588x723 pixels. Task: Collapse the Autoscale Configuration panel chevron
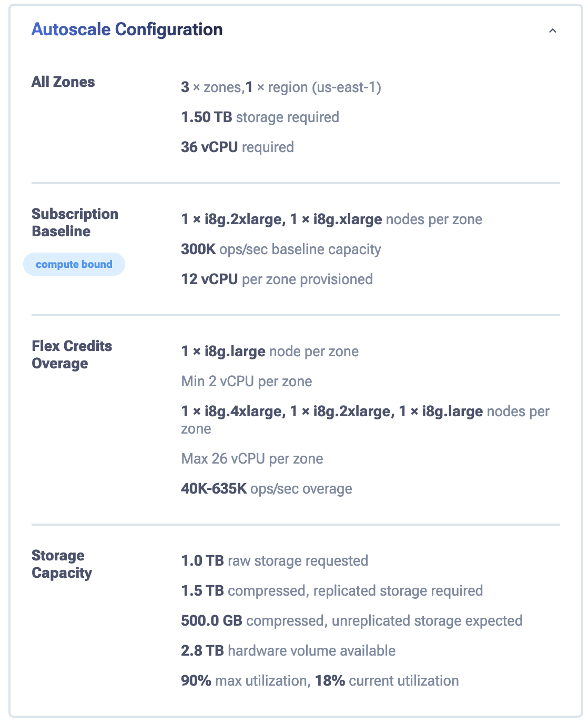[x=552, y=31]
